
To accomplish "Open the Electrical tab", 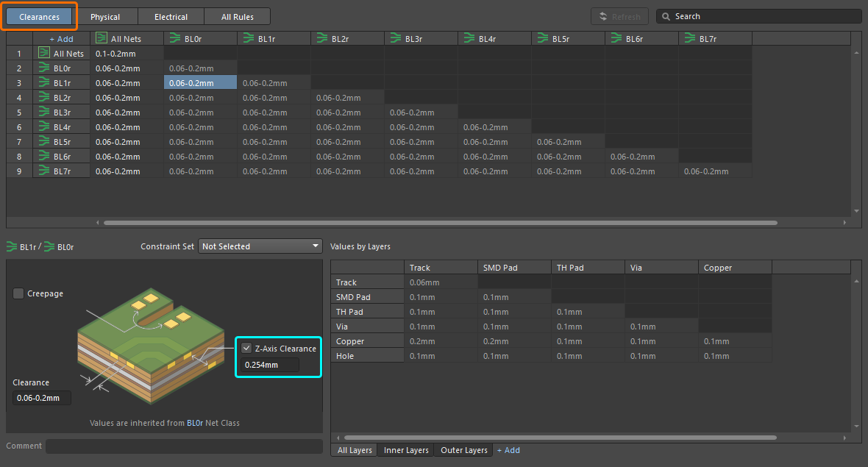I will (171, 16).
